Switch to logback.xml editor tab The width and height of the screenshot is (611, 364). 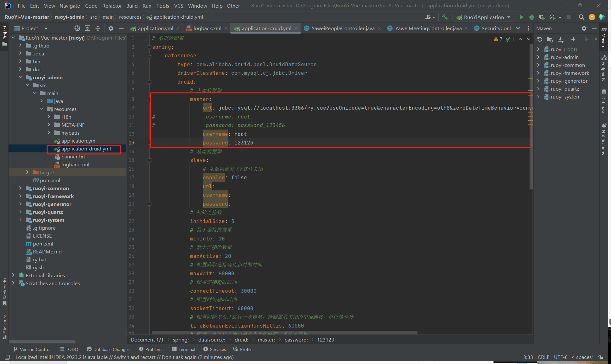click(207, 28)
